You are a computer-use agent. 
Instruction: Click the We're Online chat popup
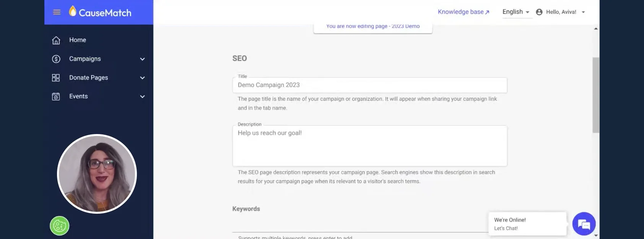click(x=527, y=224)
